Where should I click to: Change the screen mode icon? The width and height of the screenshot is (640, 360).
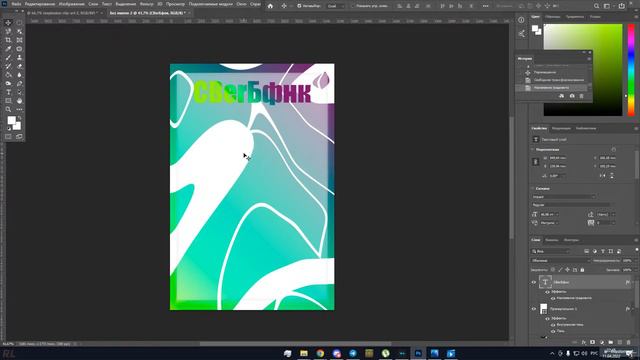[x=19, y=137]
